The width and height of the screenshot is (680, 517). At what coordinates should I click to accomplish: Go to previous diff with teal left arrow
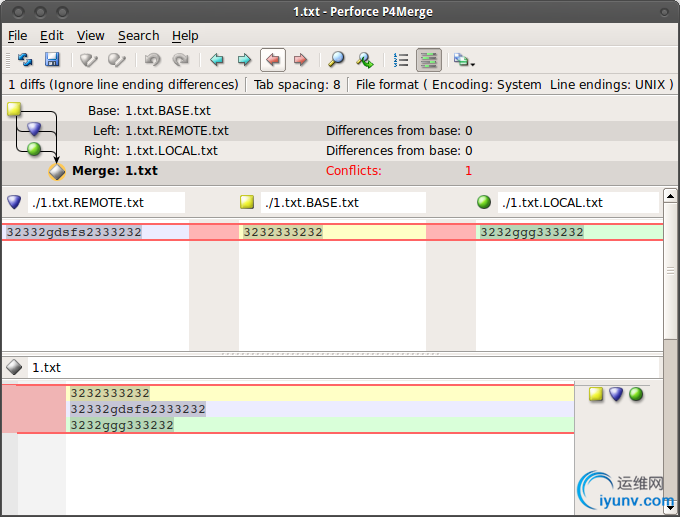(x=216, y=59)
